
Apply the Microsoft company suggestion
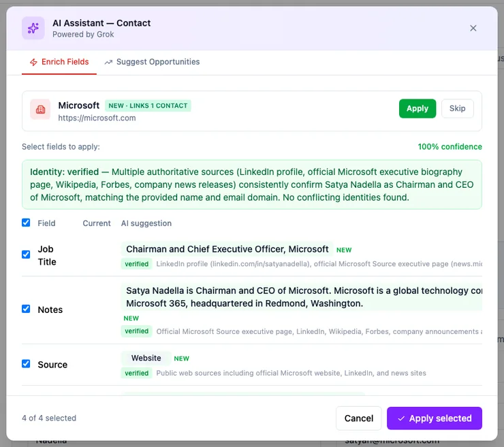(418, 109)
